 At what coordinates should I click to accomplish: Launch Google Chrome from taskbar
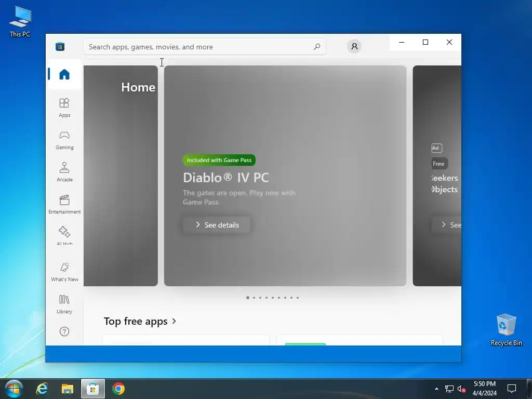click(x=118, y=389)
